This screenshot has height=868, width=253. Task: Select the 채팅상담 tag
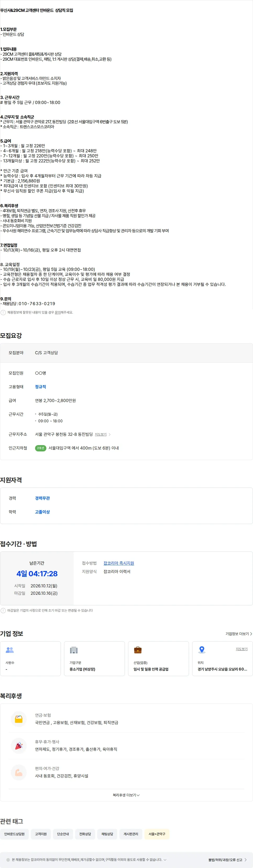pyautogui.click(x=107, y=834)
